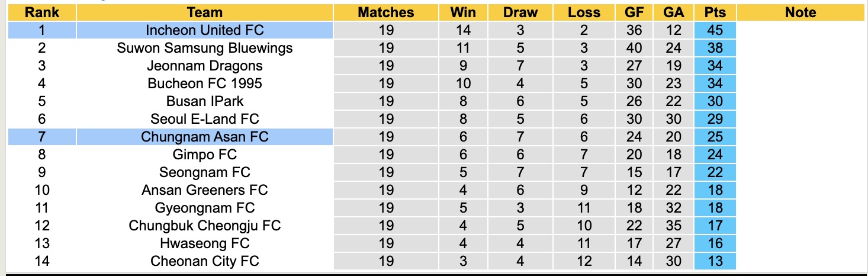Click Seoul E-Land FC team name
The image size is (868, 276).
click(x=205, y=119)
